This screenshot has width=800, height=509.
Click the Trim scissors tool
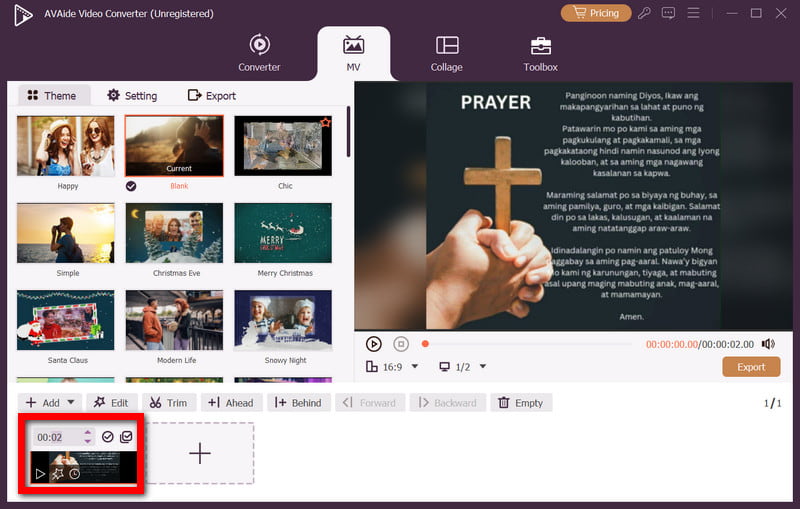pos(168,403)
